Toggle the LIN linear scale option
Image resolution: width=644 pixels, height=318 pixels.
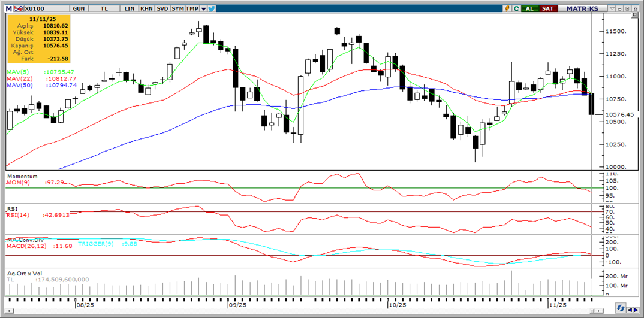click(130, 9)
